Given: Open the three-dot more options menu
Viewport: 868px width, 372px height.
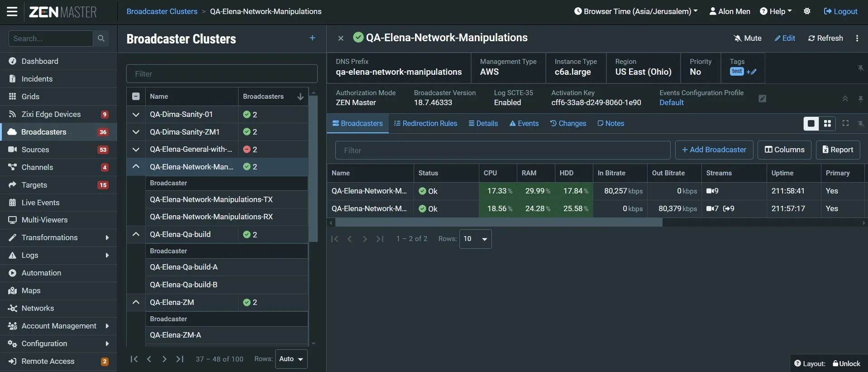Looking at the screenshot, I should (x=857, y=39).
